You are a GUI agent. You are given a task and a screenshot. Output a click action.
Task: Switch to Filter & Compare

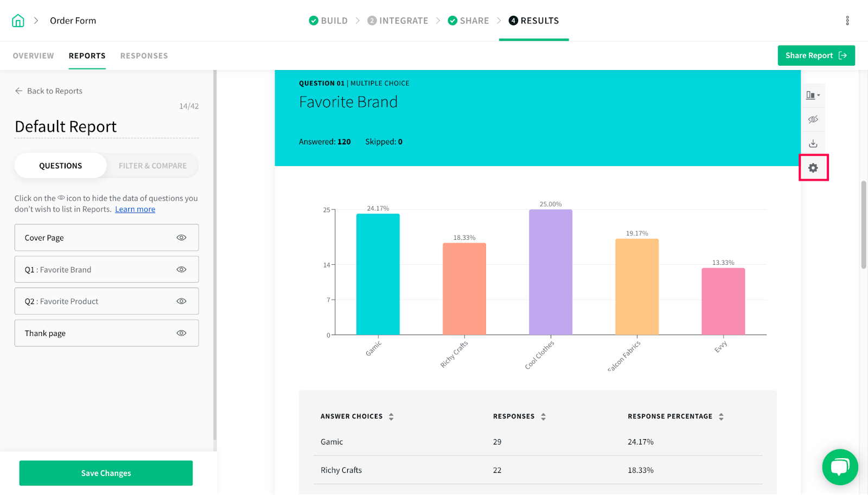(x=153, y=166)
